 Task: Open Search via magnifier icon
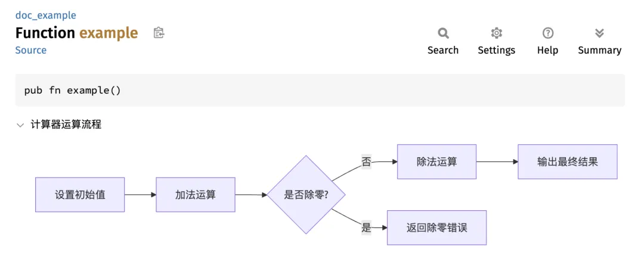tap(443, 33)
